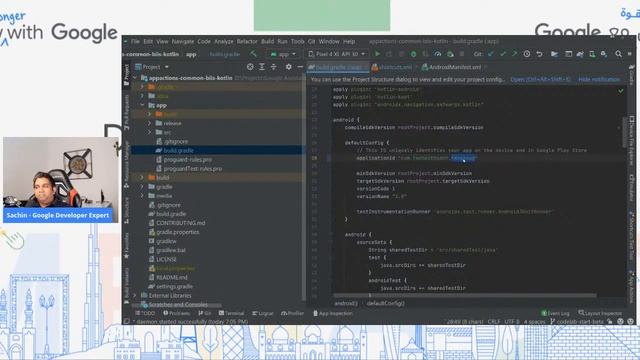This screenshot has width=640, height=360.
Task: Click the editor horizontal scrollbar
Action: pos(464,295)
